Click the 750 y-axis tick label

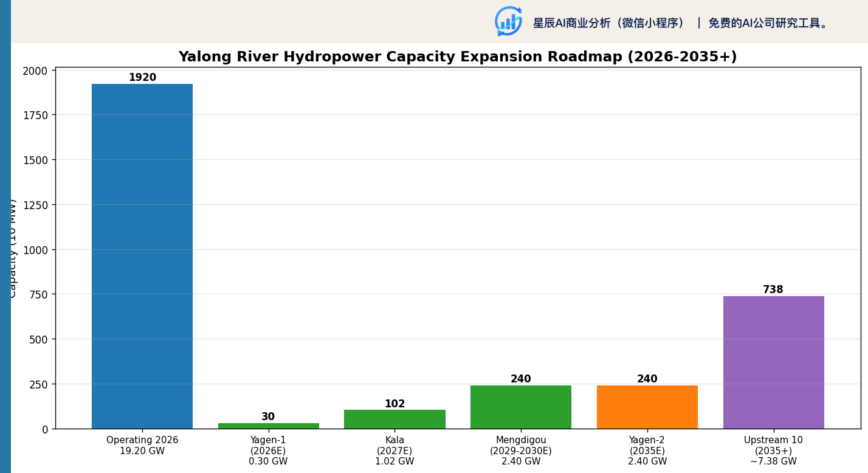pos(39,294)
